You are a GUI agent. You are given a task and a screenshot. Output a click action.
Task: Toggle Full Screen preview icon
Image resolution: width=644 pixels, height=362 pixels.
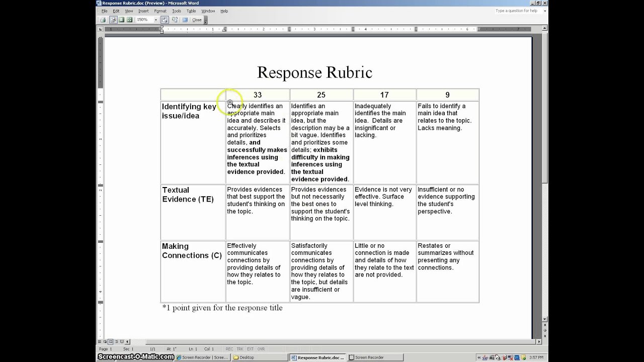pos(185,20)
